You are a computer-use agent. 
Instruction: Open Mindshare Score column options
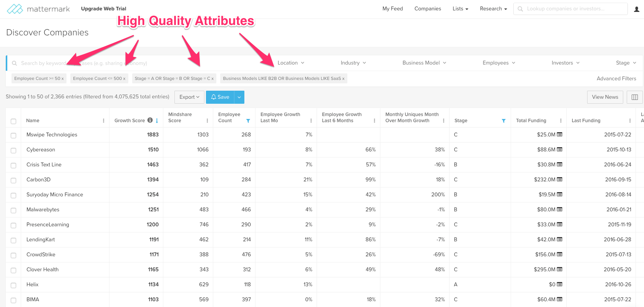[207, 121]
